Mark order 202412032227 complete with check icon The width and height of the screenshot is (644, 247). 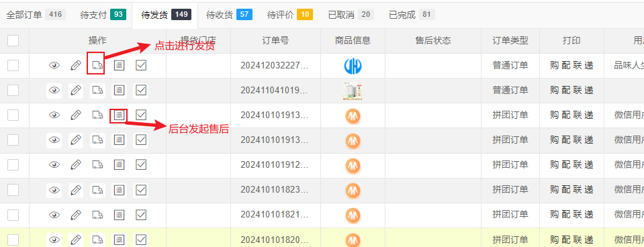point(141,66)
